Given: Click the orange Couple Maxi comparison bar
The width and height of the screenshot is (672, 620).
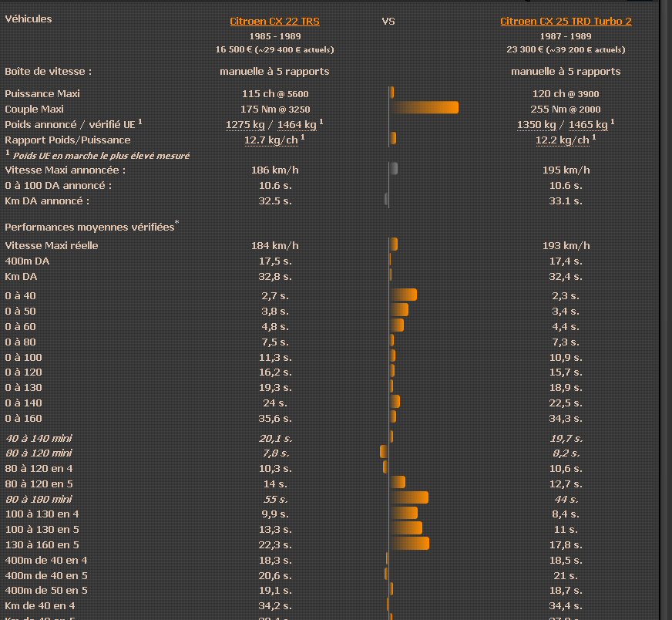Looking at the screenshot, I should tap(424, 108).
